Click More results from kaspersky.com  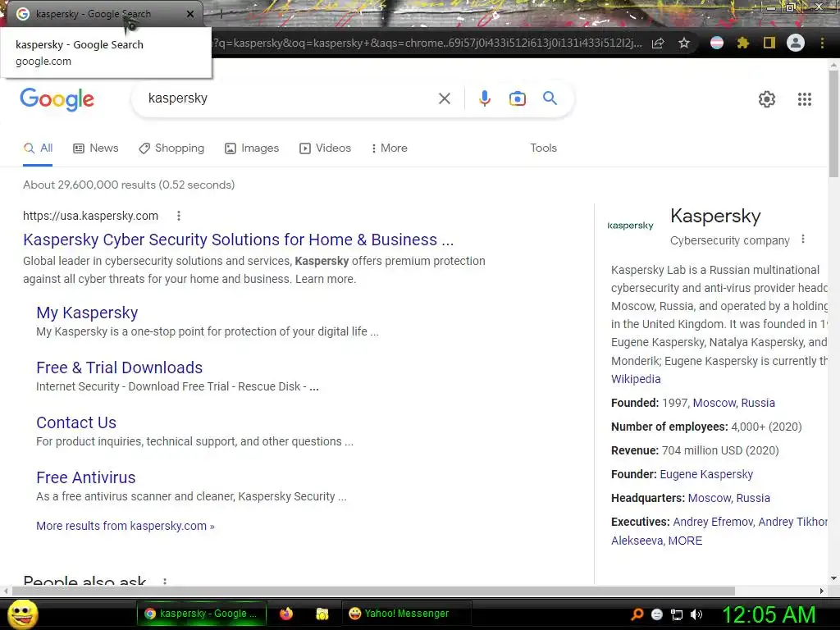[126, 526]
